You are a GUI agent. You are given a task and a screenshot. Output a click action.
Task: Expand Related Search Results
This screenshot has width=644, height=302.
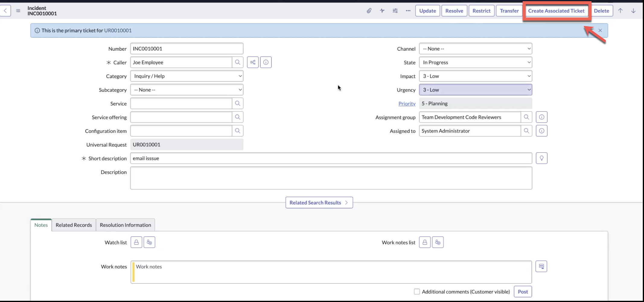[319, 203]
